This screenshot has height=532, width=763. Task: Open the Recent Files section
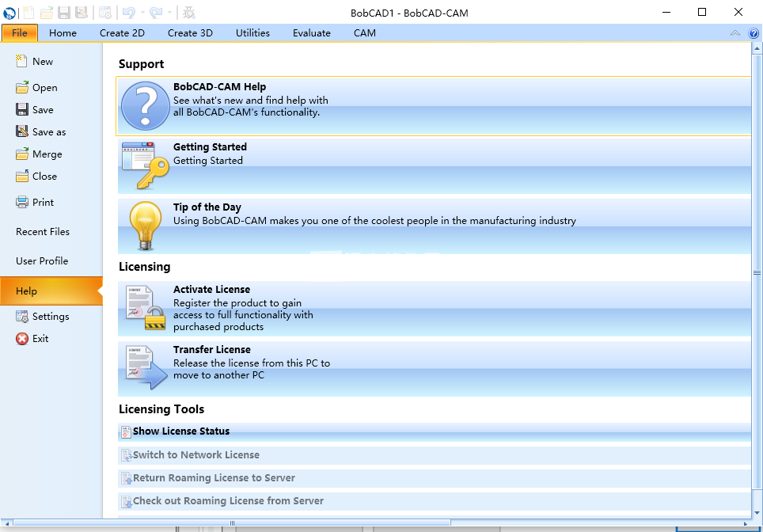click(x=43, y=232)
